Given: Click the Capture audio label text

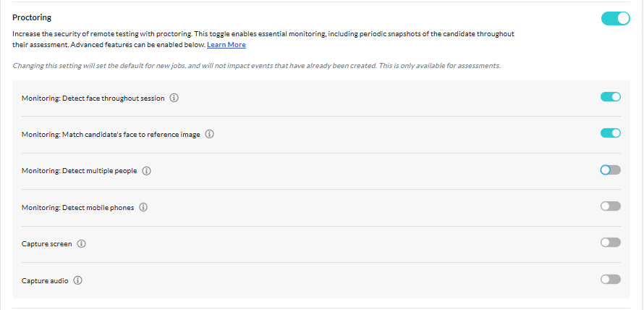Looking at the screenshot, I should tap(45, 280).
